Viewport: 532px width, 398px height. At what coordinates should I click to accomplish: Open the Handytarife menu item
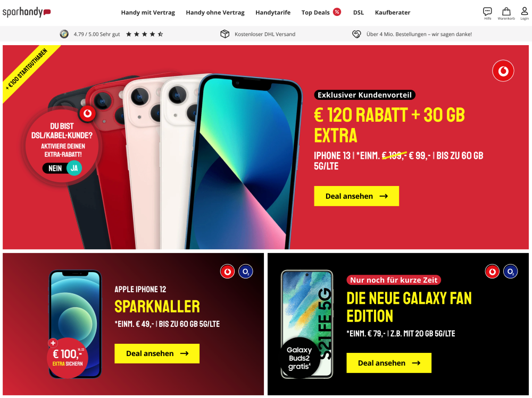pos(273,13)
